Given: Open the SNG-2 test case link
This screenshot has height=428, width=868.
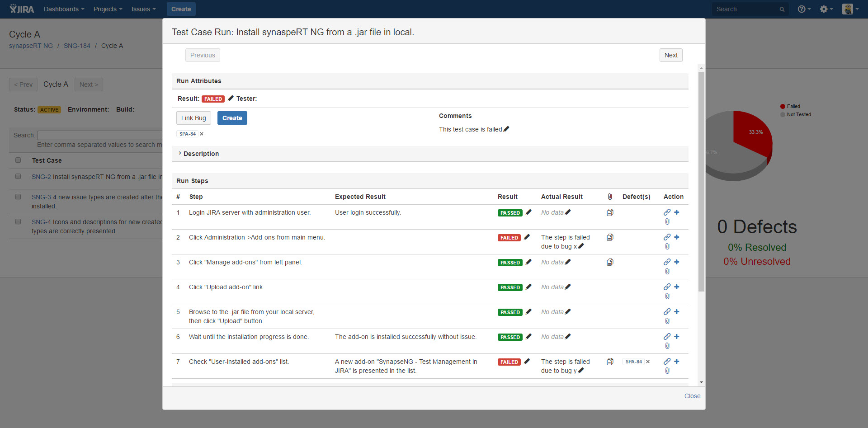Looking at the screenshot, I should click(x=41, y=177).
